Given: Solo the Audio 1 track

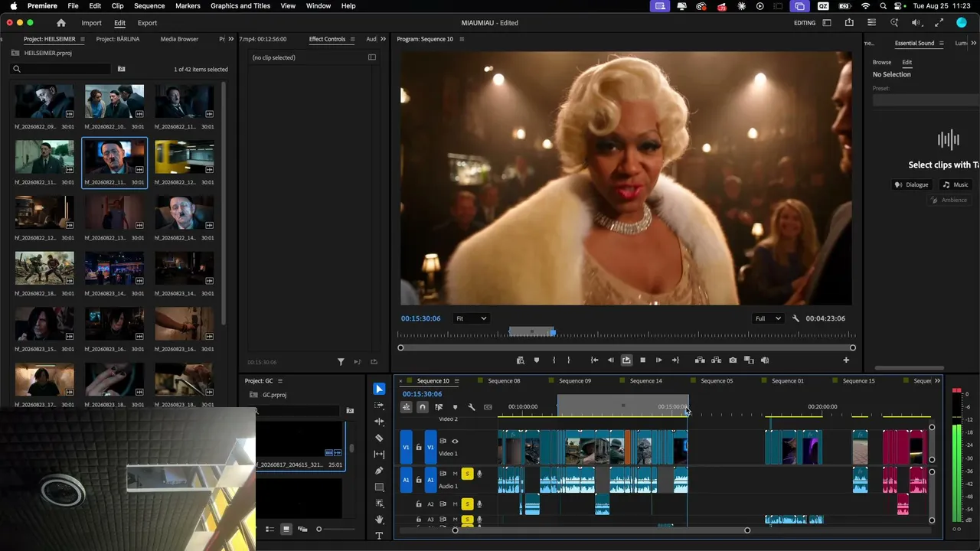Looking at the screenshot, I should (x=467, y=474).
